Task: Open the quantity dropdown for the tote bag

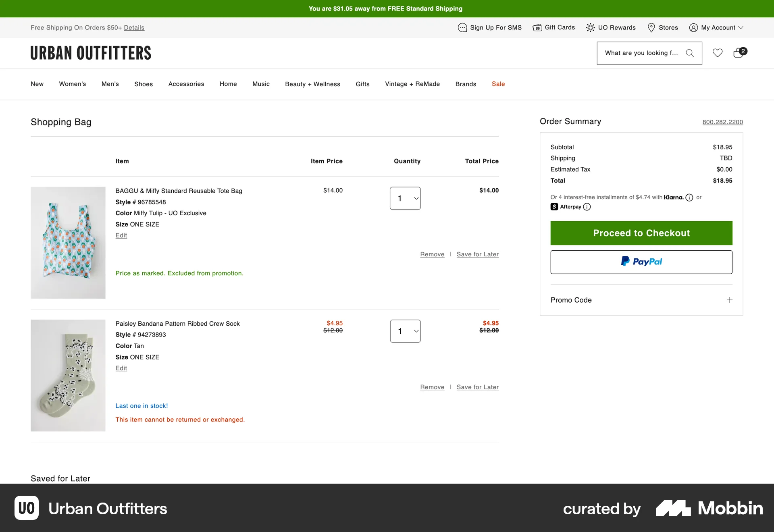Action: (x=405, y=198)
